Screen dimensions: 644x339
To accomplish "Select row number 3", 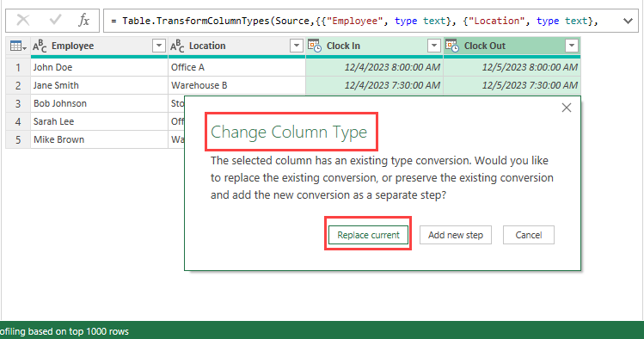I will pos(18,103).
